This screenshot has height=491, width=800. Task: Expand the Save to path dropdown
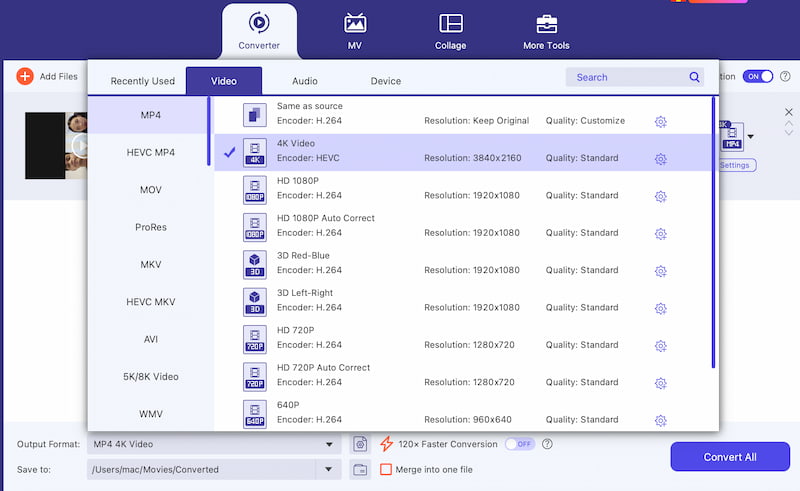(x=329, y=469)
